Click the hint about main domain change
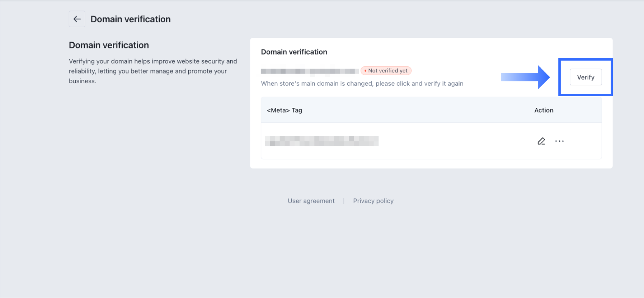The image size is (644, 298). (362, 83)
